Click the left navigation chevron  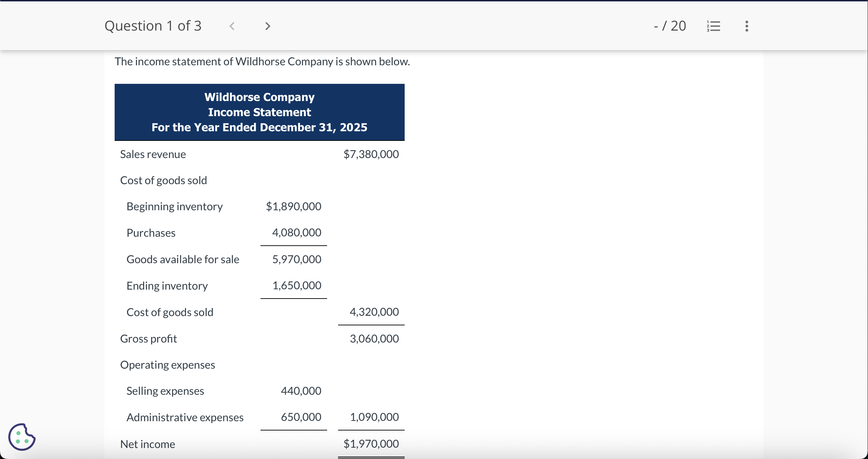pyautogui.click(x=232, y=26)
